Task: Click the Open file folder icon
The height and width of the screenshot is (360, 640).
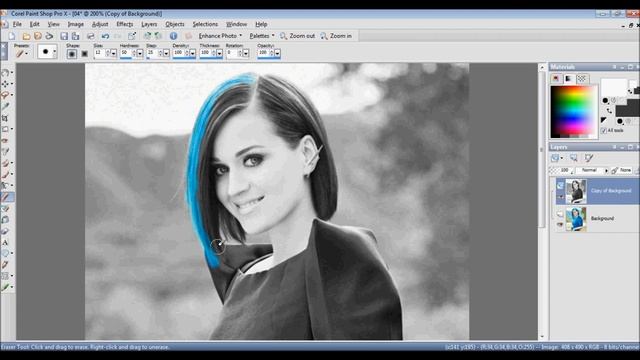Action: tap(26, 36)
